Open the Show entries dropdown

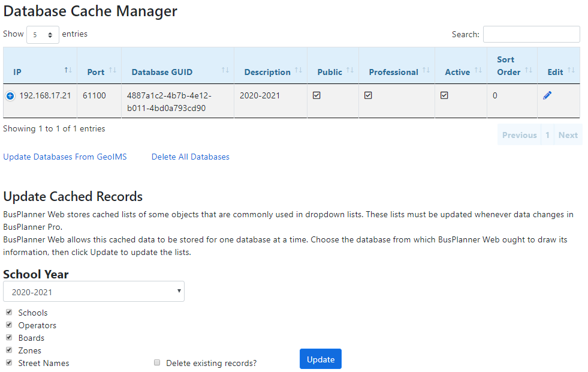43,34
